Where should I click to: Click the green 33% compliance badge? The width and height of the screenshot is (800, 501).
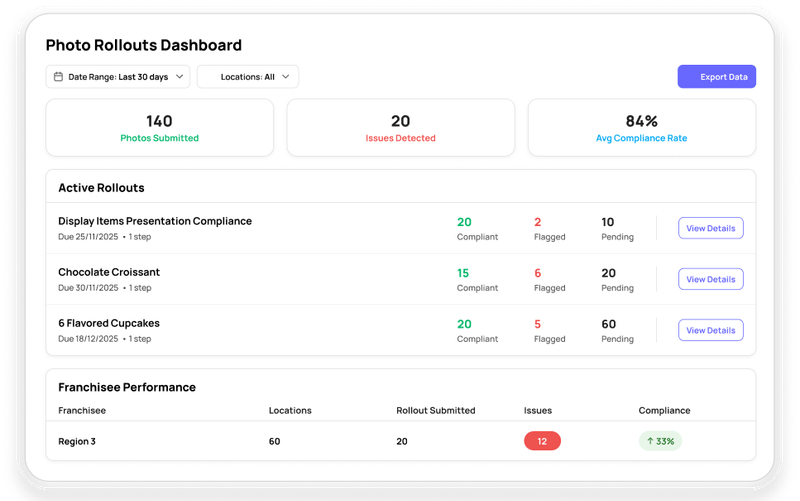tap(660, 441)
